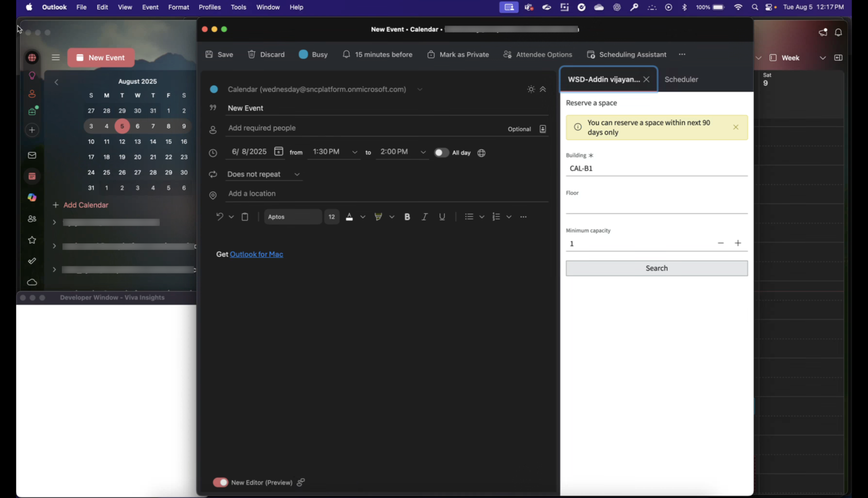The image size is (868, 498).
Task: Click Add Calendar
Action: pos(81,205)
